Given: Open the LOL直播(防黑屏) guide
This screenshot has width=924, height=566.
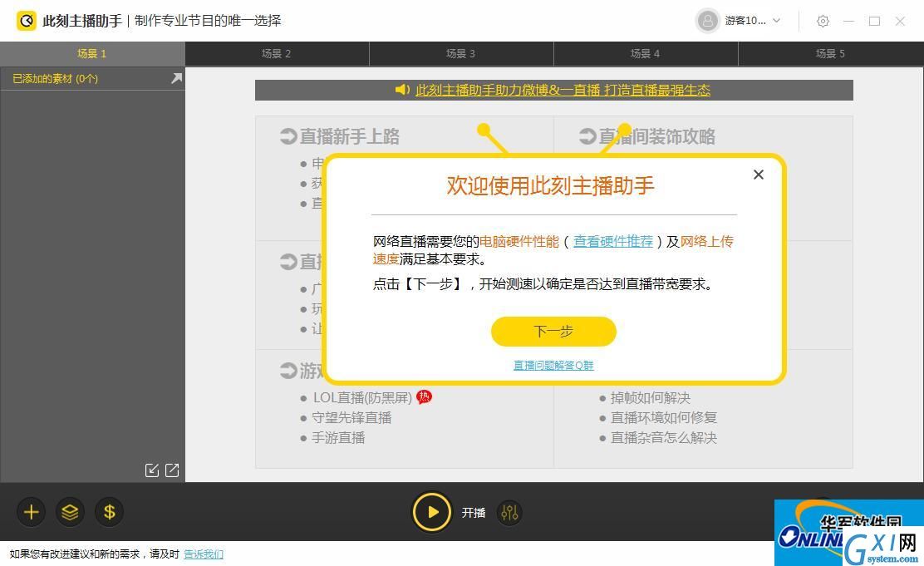Looking at the screenshot, I should click(x=362, y=398).
